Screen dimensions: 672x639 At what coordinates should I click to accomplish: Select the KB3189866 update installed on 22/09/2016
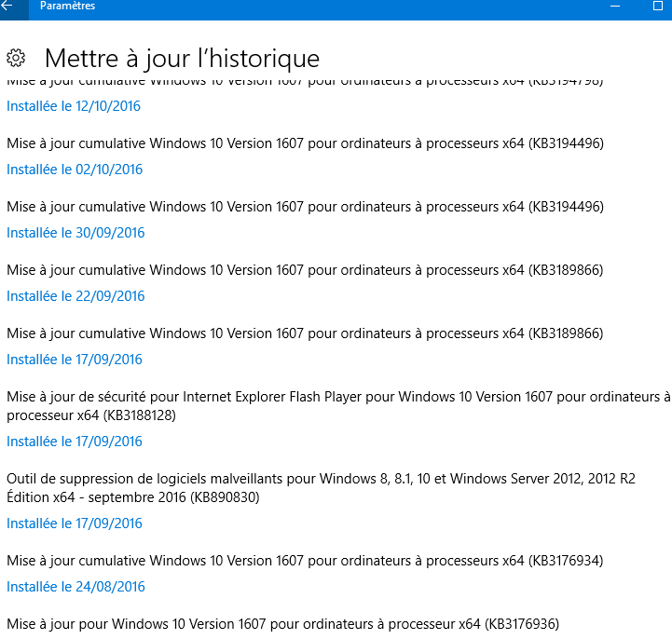click(305, 270)
